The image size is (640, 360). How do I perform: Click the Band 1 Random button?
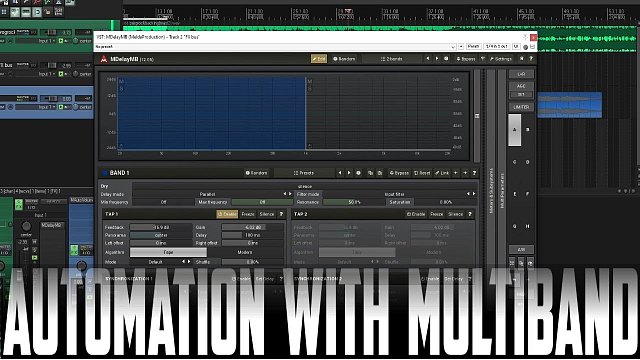(257, 173)
